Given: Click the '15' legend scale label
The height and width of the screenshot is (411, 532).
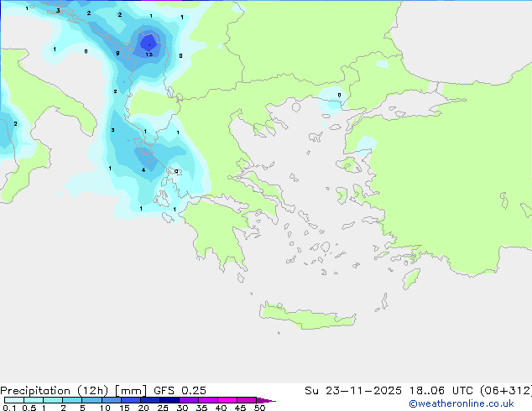Looking at the screenshot, I should pos(124,408).
